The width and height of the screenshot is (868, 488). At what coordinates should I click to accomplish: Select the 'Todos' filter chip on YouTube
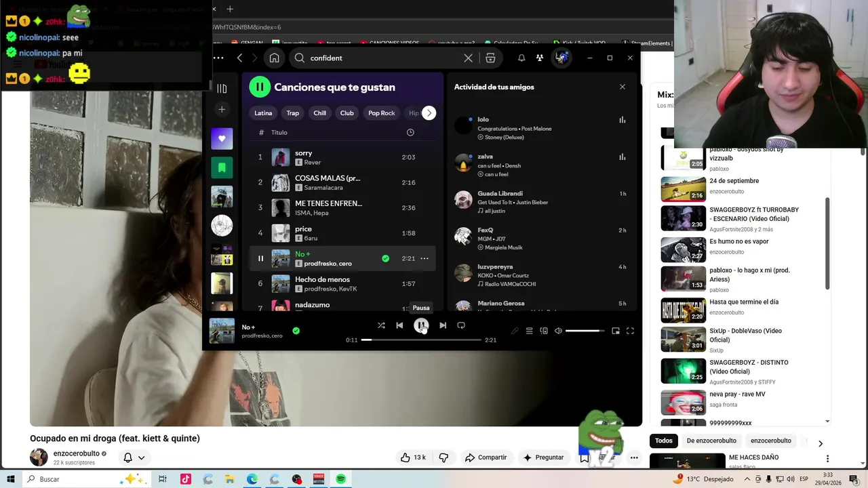pyautogui.click(x=664, y=441)
